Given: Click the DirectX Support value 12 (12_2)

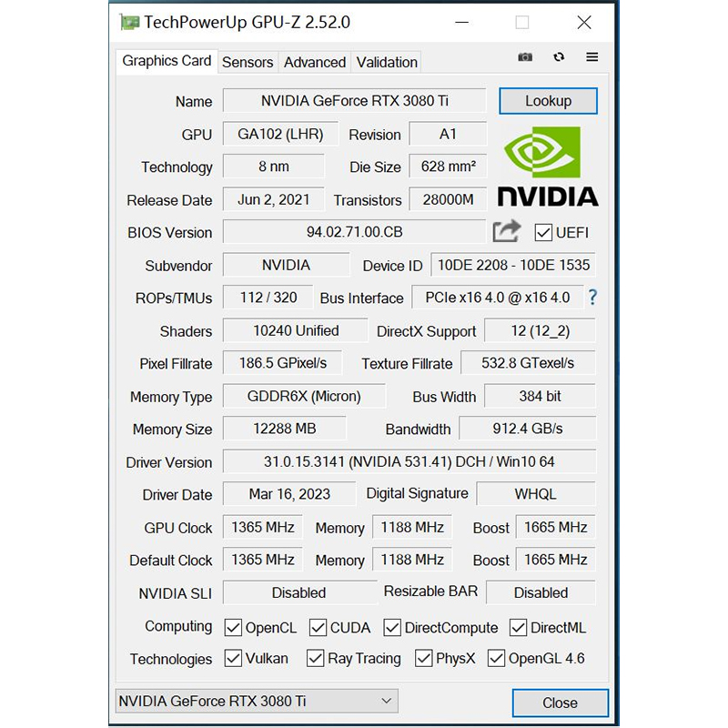Looking at the screenshot, I should point(540,330).
